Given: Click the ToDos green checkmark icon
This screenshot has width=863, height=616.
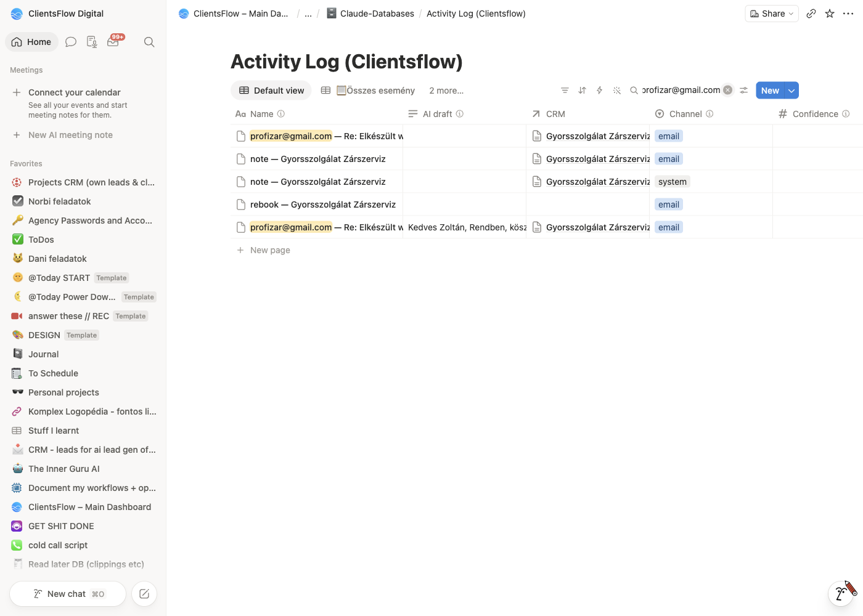Looking at the screenshot, I should click(18, 240).
